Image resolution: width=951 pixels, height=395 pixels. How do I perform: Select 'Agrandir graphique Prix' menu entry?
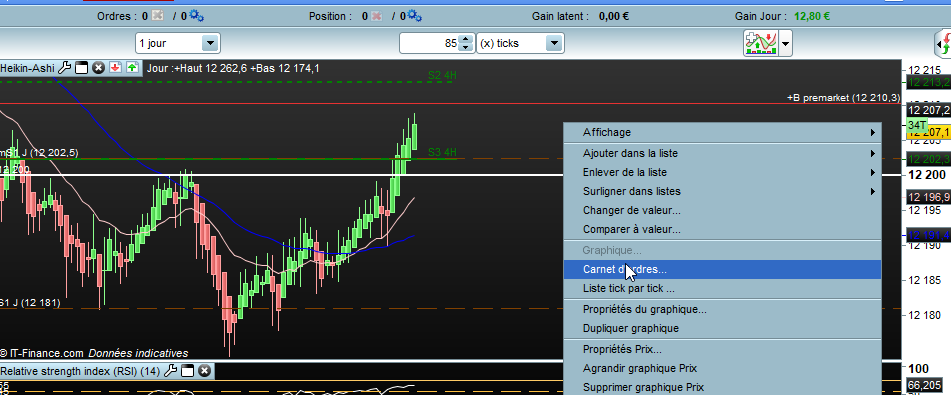[722, 368]
